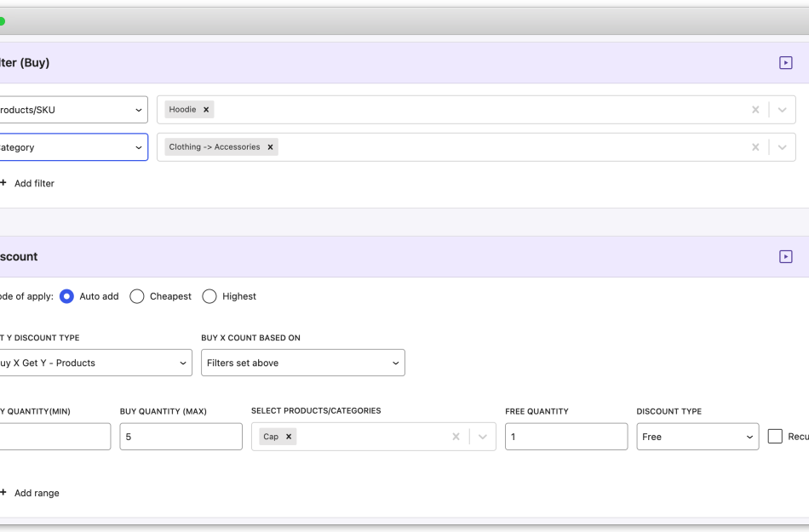
Task: Clear all values in the Cap select field
Action: (456, 437)
